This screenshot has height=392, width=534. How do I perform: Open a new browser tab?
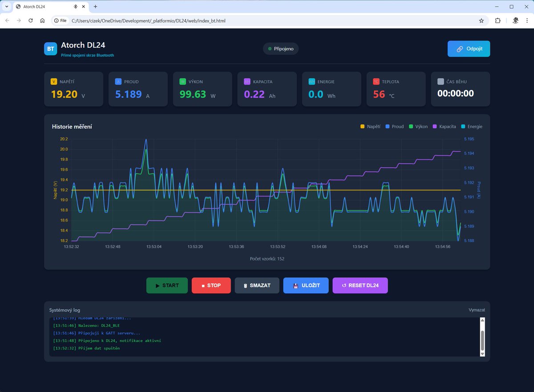(95, 7)
